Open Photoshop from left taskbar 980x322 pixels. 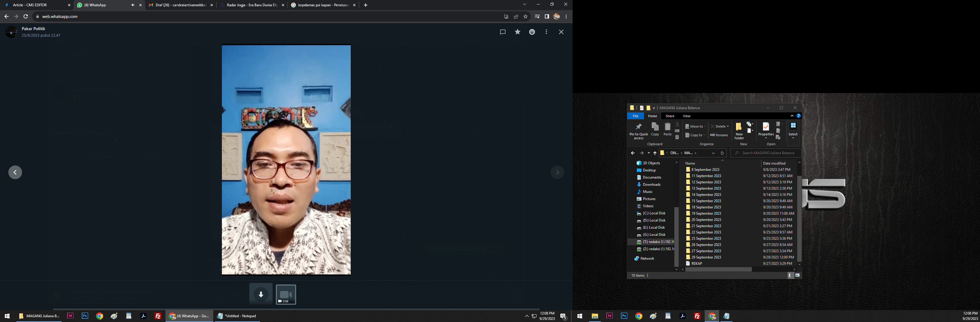coord(85,316)
